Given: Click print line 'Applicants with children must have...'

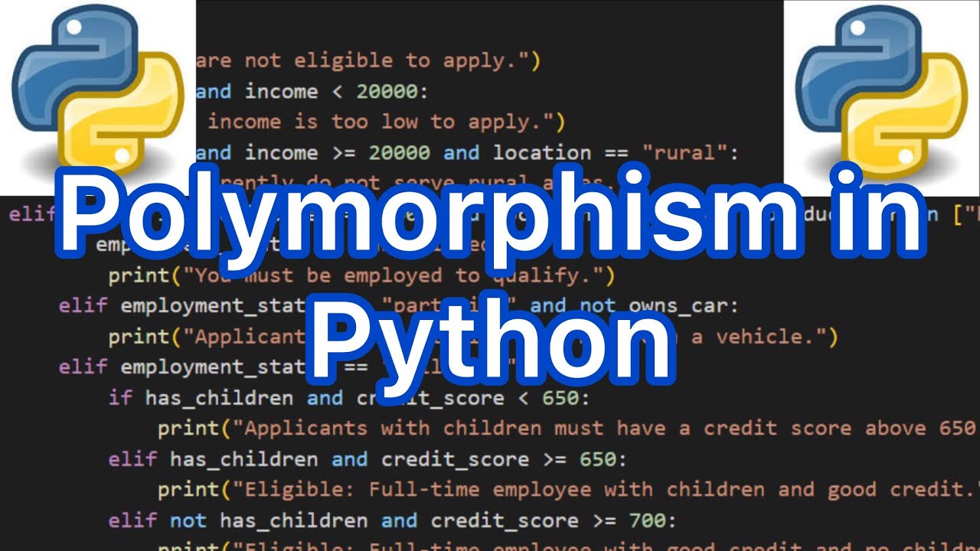Looking at the screenshot, I should click(569, 429).
